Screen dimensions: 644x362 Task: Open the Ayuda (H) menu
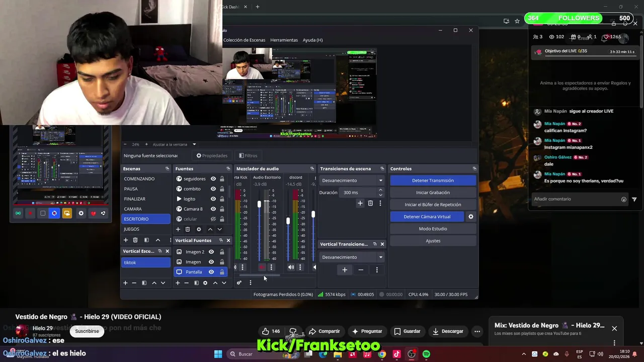[312, 40]
